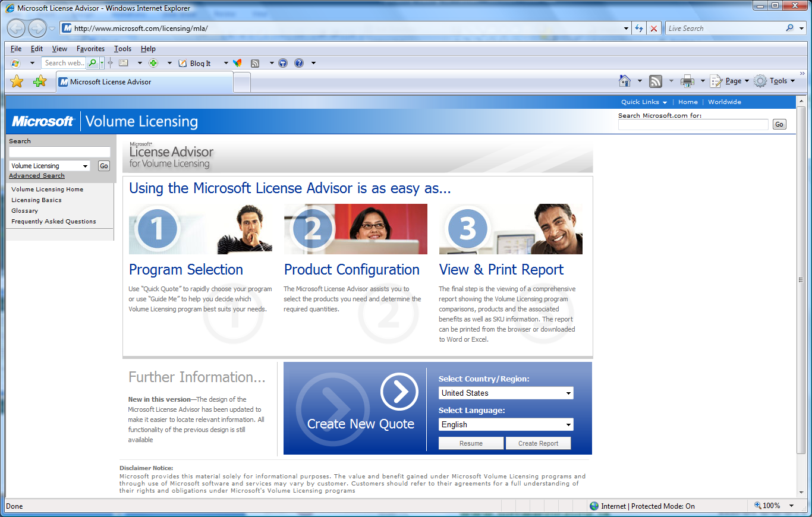Open the Help menu
This screenshot has height=517, width=812.
coord(148,49)
